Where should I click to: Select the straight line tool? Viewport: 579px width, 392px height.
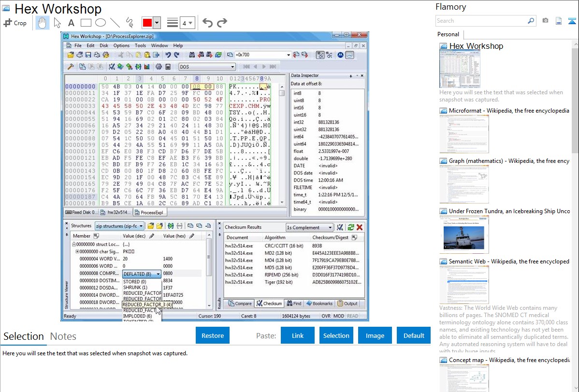click(x=115, y=23)
